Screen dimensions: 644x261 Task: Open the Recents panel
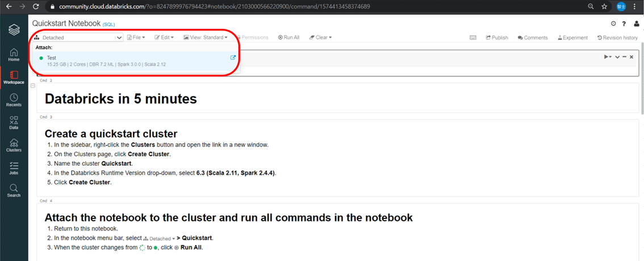pos(14,100)
